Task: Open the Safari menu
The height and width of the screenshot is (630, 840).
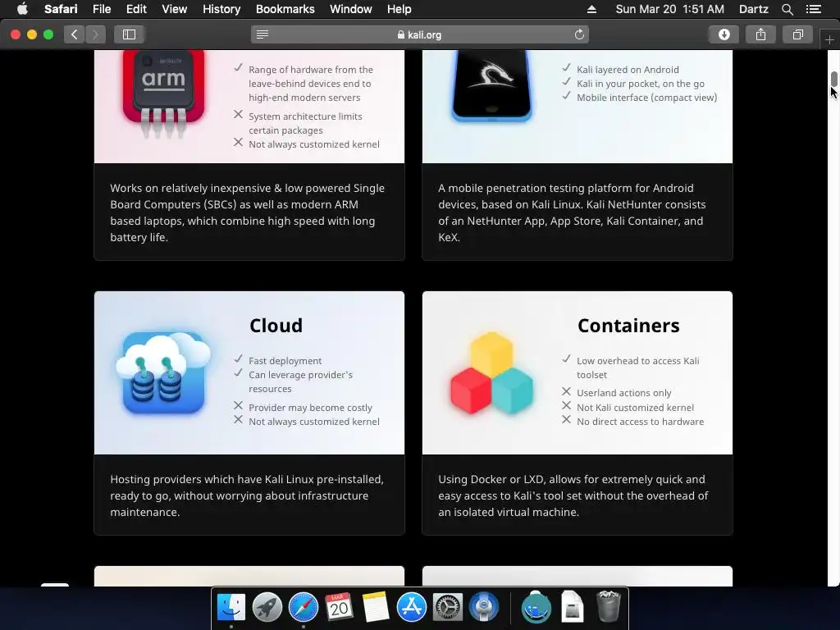Action: (x=61, y=9)
